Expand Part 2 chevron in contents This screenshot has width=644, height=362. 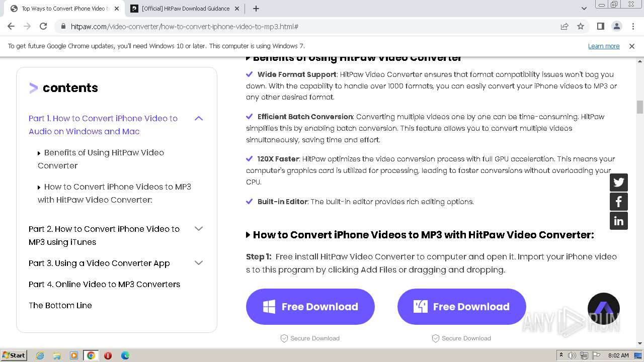coord(199,229)
